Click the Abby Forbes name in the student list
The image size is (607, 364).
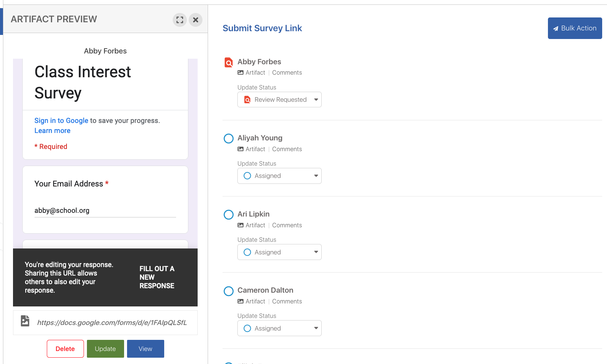(259, 62)
